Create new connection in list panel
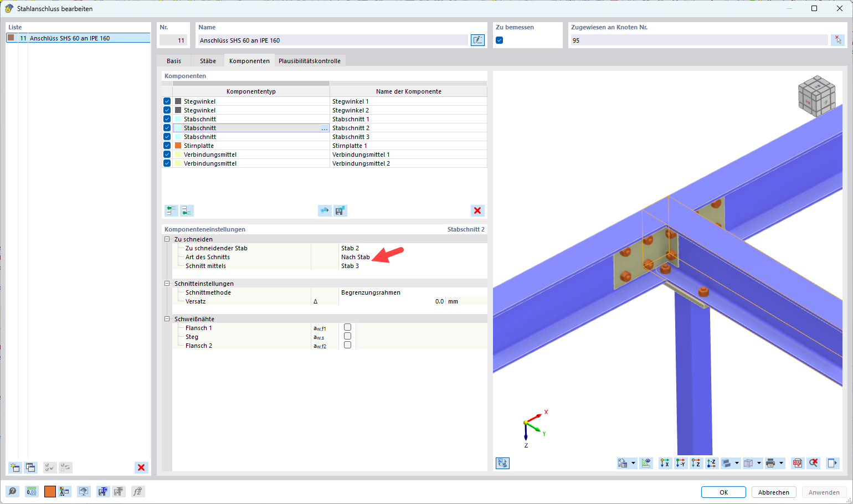 coord(15,467)
